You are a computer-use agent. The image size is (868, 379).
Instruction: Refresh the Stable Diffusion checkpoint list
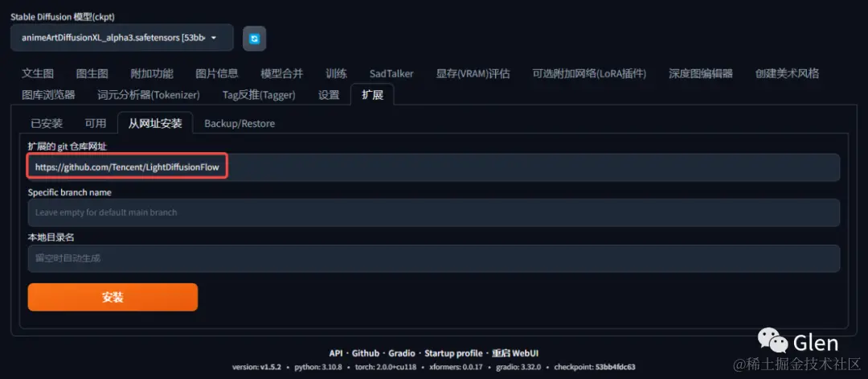[x=254, y=39]
